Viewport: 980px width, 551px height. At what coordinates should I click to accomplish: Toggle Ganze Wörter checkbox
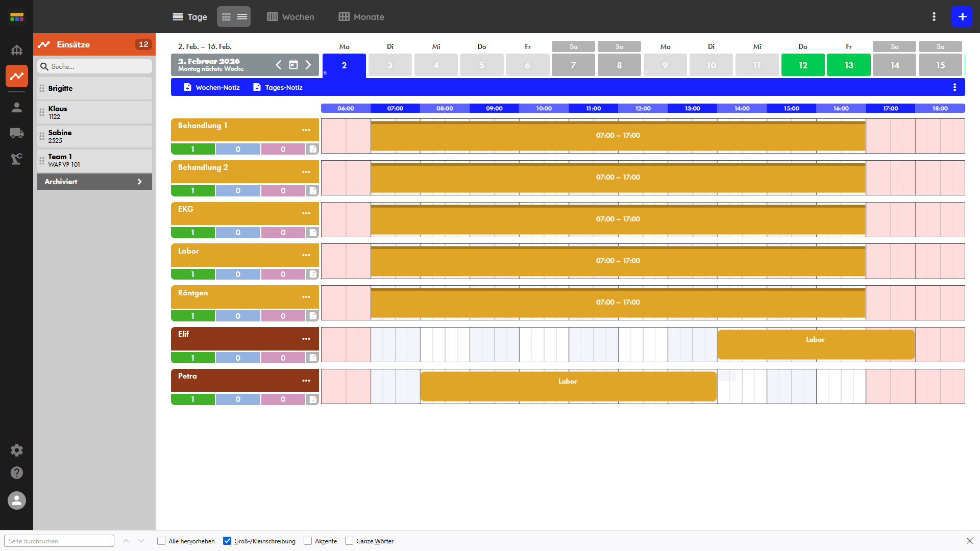pos(349,541)
